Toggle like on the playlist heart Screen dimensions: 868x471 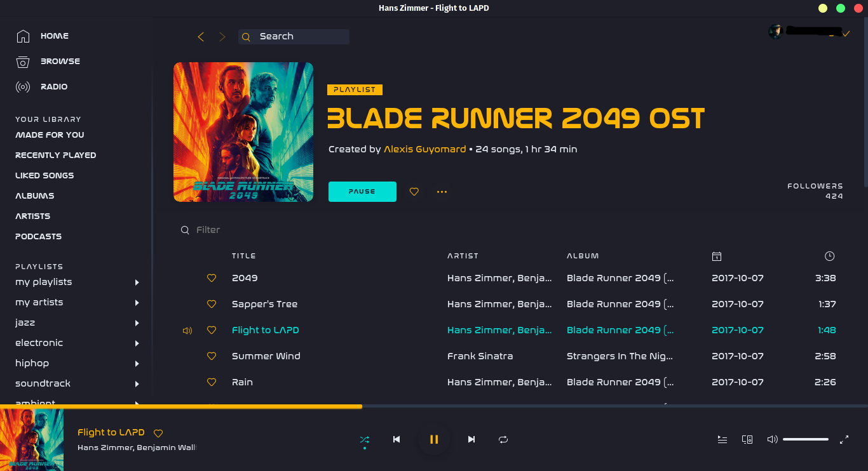coord(414,192)
